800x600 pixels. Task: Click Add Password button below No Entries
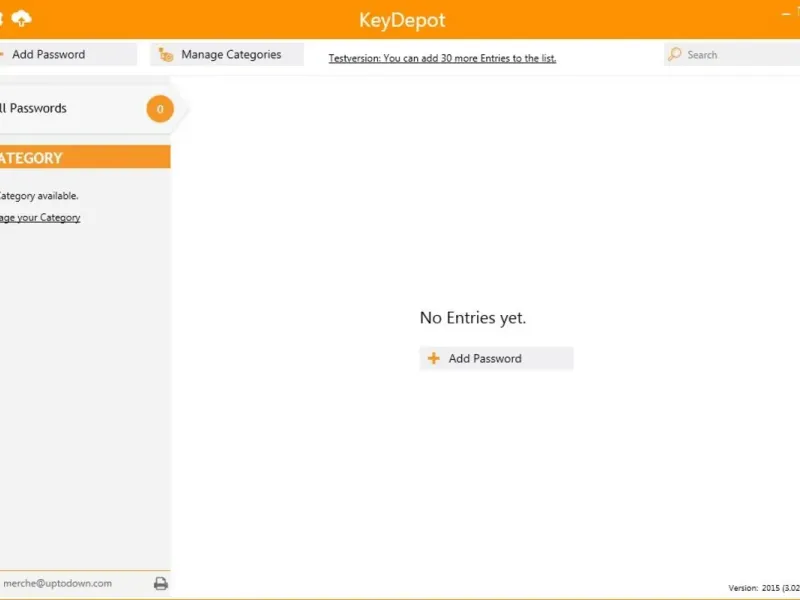(496, 358)
